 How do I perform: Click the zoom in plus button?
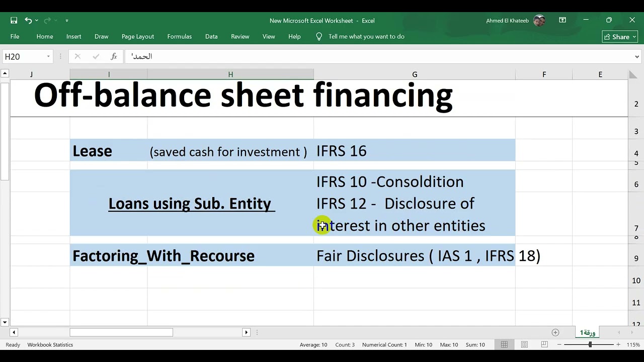pyautogui.click(x=618, y=344)
